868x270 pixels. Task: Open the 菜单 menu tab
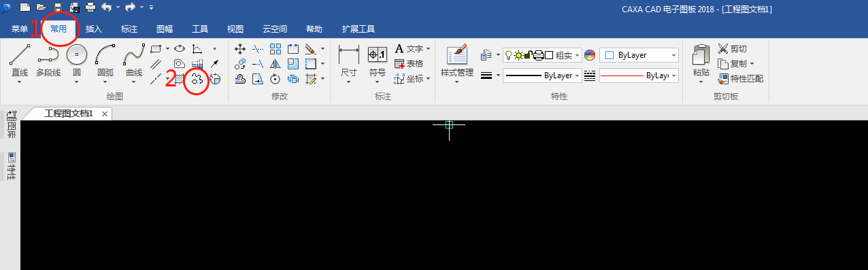[20, 29]
